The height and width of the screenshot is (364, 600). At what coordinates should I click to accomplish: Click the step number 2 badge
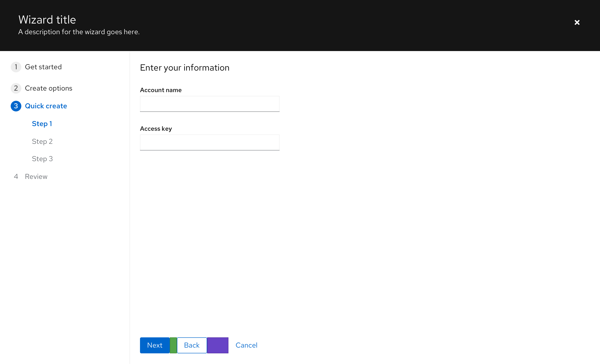(16, 88)
